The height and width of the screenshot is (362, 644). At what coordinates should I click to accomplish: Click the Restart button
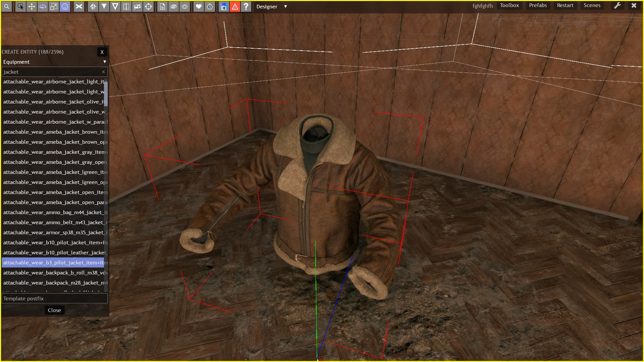[x=565, y=5]
